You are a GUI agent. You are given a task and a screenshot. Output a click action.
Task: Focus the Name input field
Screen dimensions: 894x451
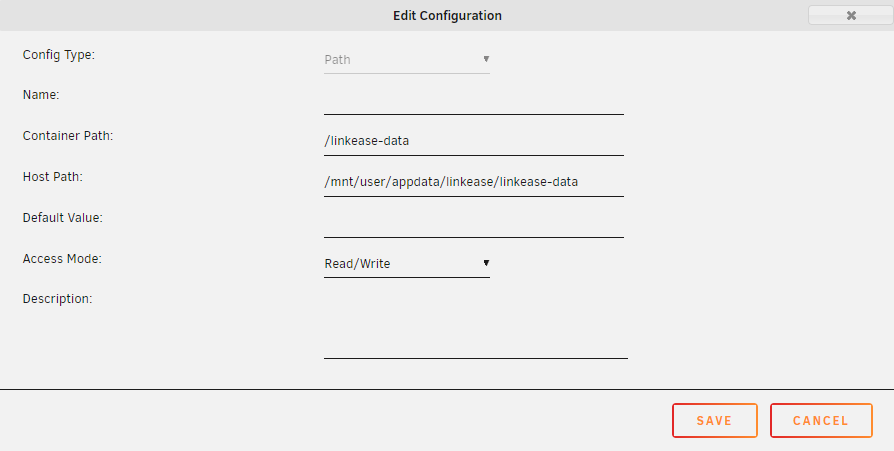pos(473,101)
